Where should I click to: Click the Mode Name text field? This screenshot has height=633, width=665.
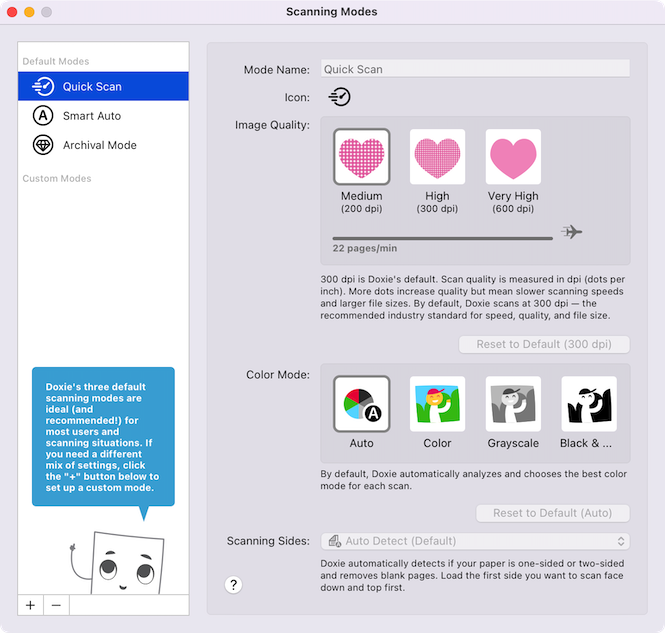[475, 69]
